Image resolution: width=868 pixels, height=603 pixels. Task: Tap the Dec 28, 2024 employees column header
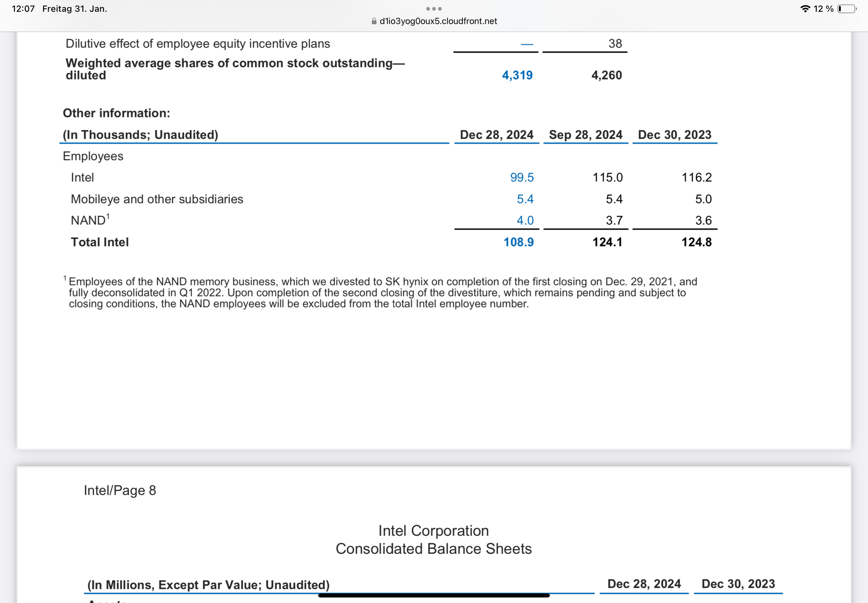point(496,135)
